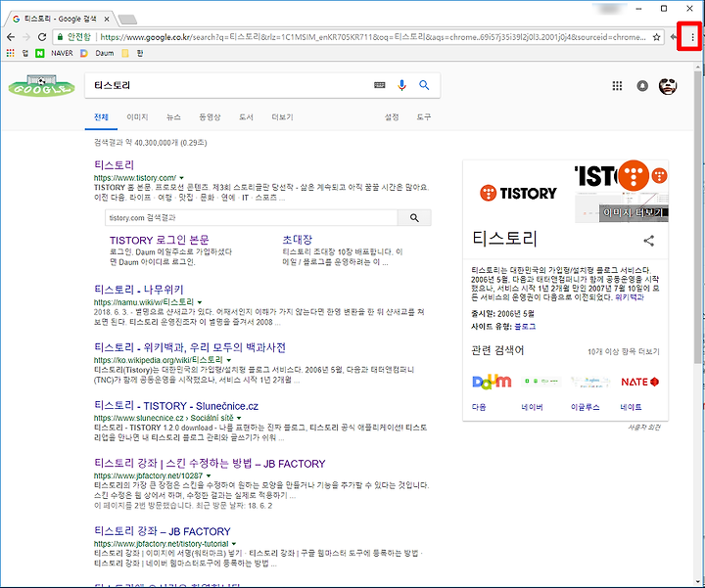Screen dimensions: 705x588
Task: Open 티스토리 - 위키백과 result
Action: pos(190,347)
